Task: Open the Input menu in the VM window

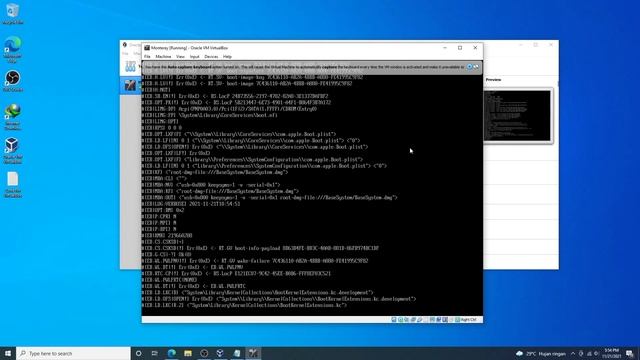Action: [195, 57]
